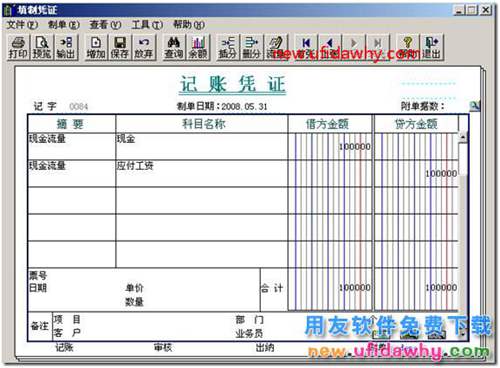Click the 摘要 column header
500x368 pixels.
tap(71, 124)
